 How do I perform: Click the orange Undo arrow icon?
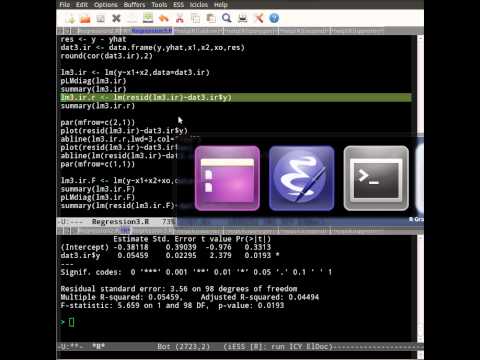pyautogui.click(x=163, y=18)
